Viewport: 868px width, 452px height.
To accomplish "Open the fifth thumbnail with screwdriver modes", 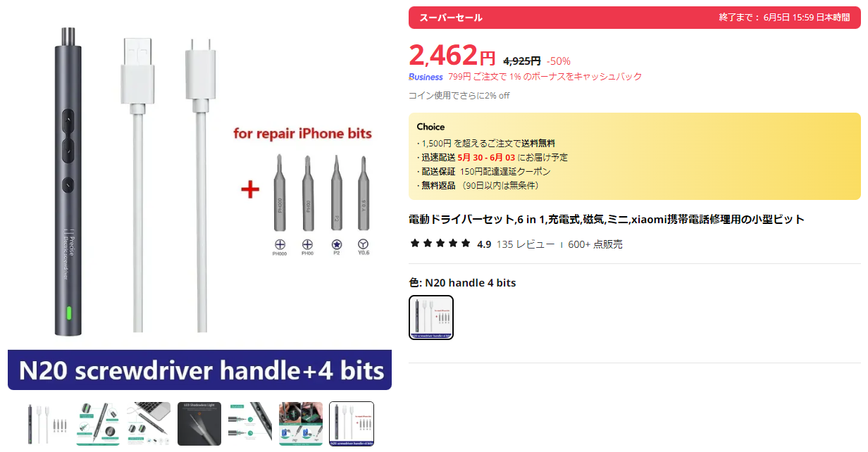I will point(250,424).
